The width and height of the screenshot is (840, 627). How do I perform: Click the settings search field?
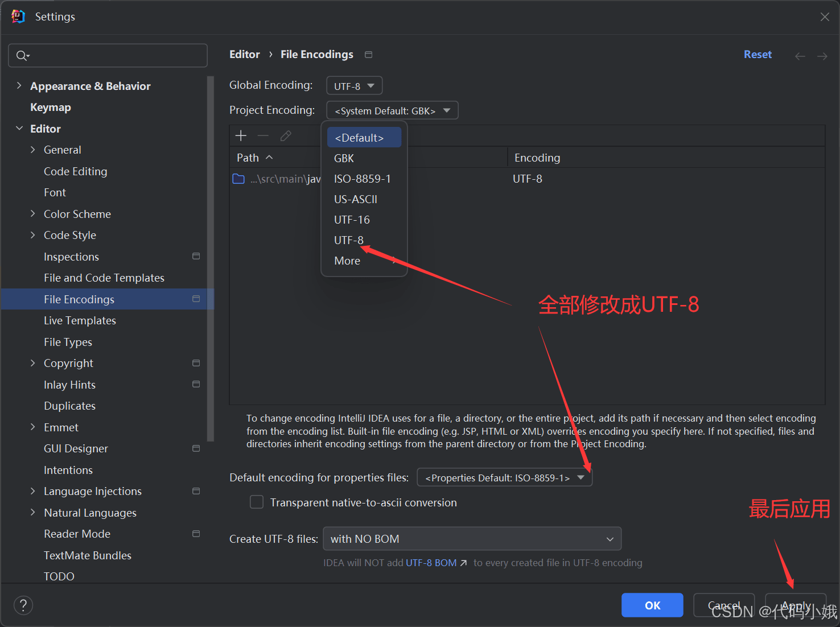coord(108,55)
